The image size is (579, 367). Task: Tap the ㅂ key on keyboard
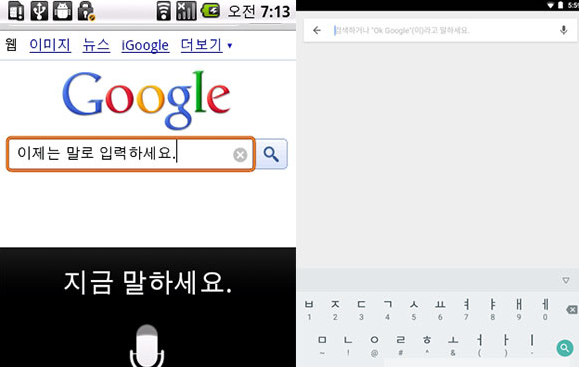point(309,309)
